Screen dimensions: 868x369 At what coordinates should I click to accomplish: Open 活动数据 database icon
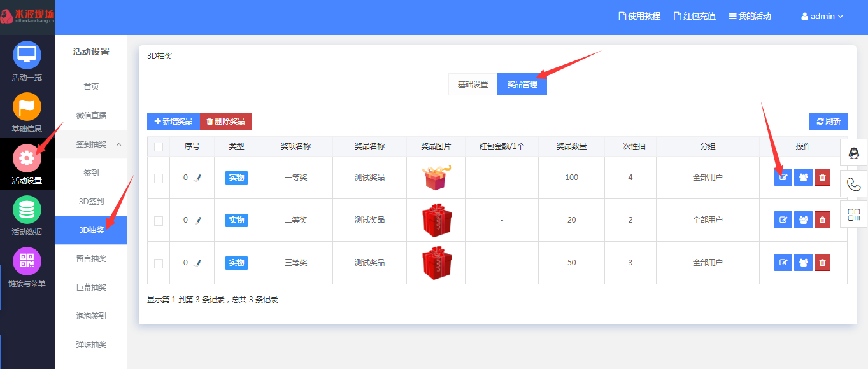[x=27, y=210]
